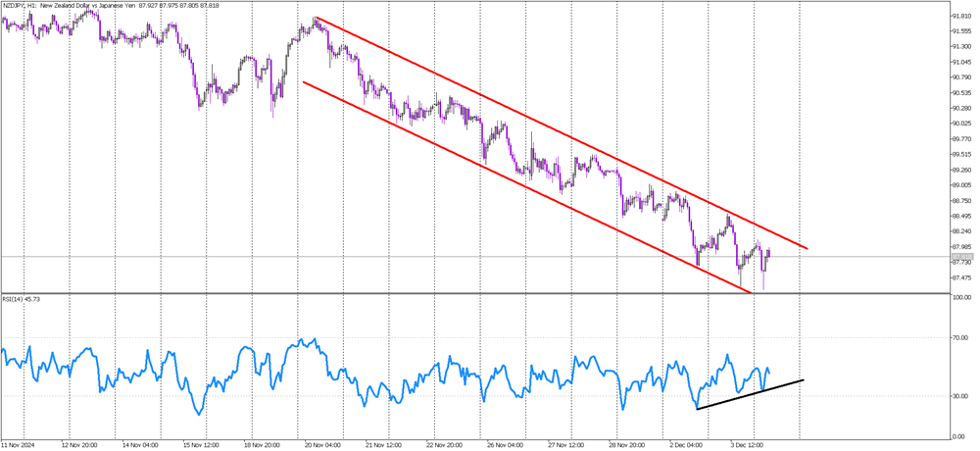Image resolution: width=980 pixels, height=451 pixels.
Task: Click the 91.810 price axis label
Action: (960, 16)
